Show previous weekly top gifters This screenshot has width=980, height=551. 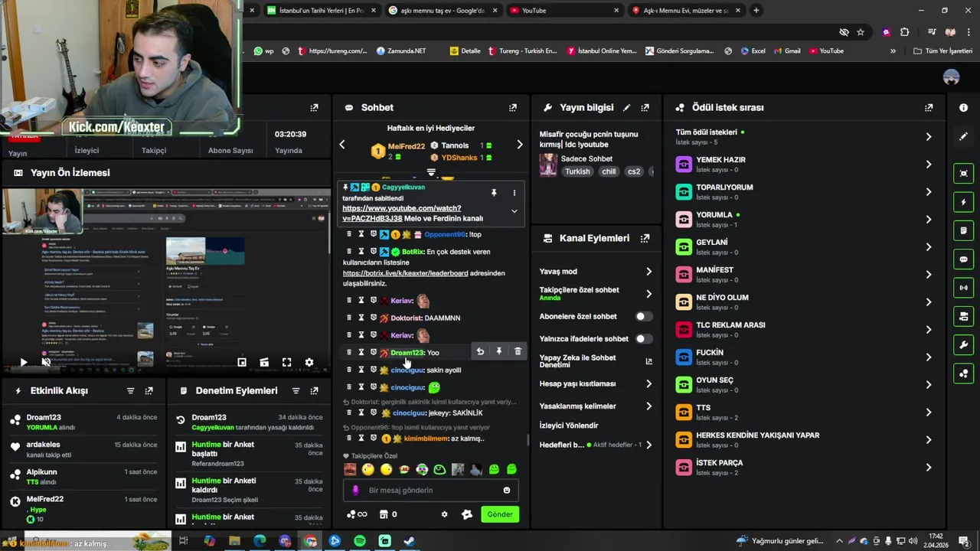[342, 145]
